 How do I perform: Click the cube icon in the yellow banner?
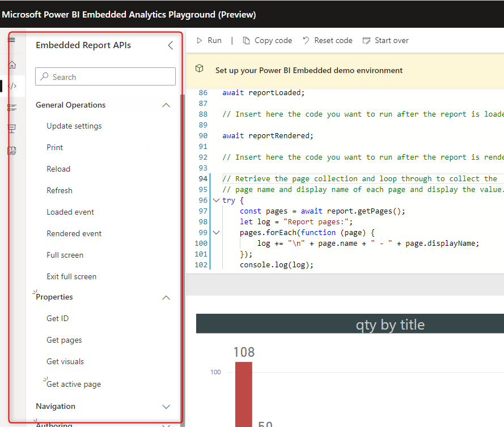pos(200,69)
